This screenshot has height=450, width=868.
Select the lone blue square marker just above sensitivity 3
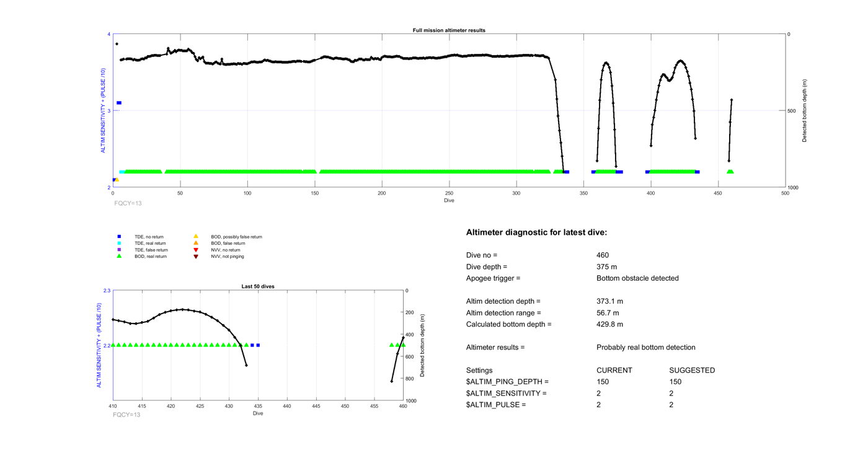pos(119,103)
